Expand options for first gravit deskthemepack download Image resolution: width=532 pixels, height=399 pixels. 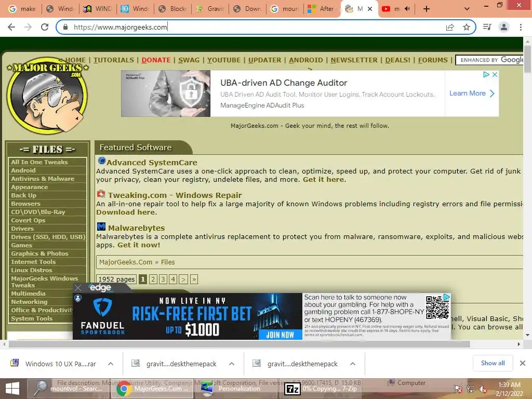pyautogui.click(x=232, y=364)
